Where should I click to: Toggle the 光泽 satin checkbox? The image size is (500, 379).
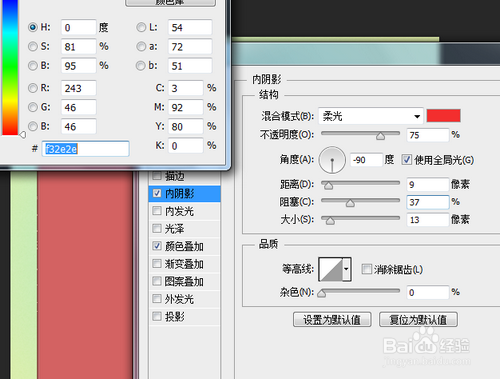157,228
